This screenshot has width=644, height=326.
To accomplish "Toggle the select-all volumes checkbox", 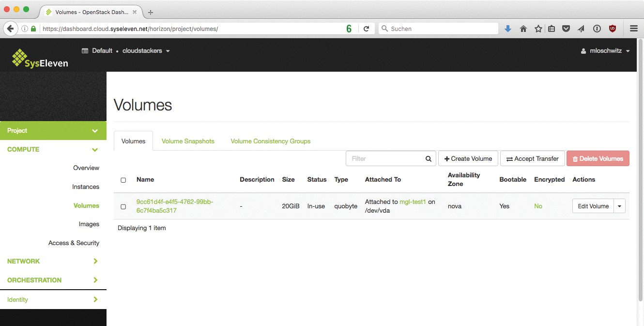I will 123,180.
